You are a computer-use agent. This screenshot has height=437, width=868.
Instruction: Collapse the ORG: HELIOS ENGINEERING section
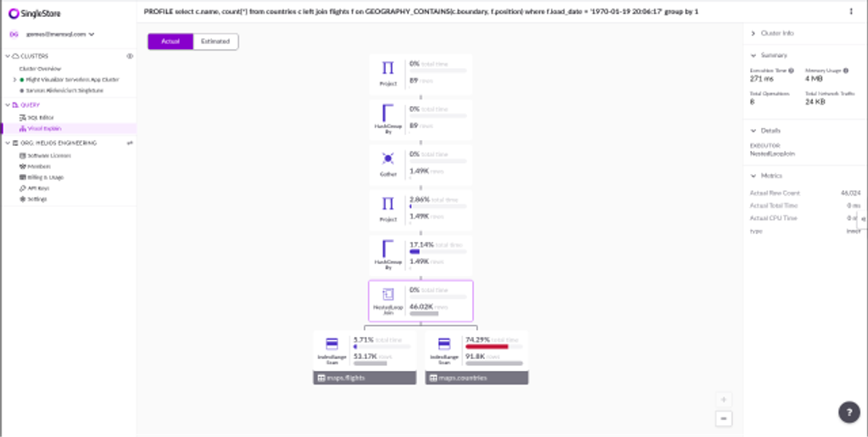[8, 143]
